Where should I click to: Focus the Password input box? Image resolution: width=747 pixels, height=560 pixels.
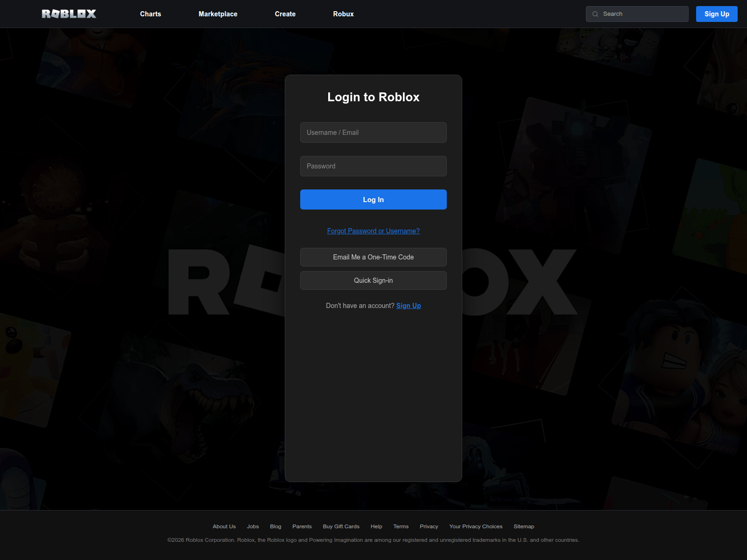[x=373, y=166]
